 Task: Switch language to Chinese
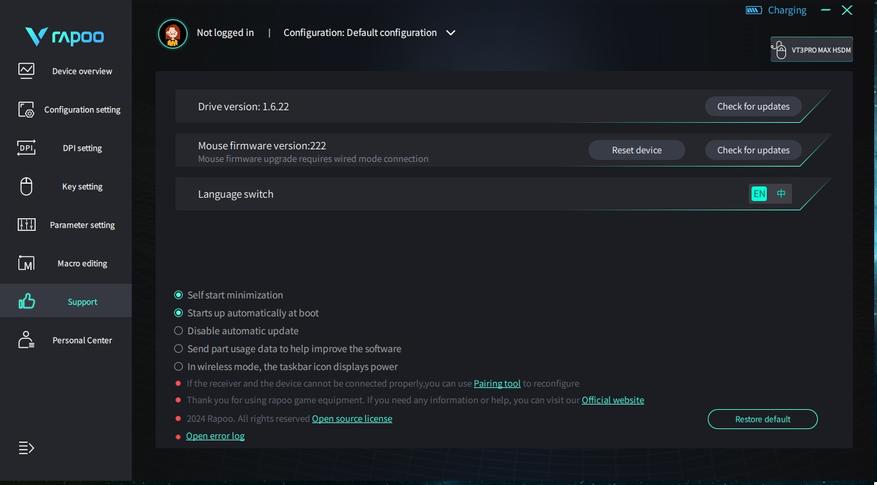click(x=781, y=194)
